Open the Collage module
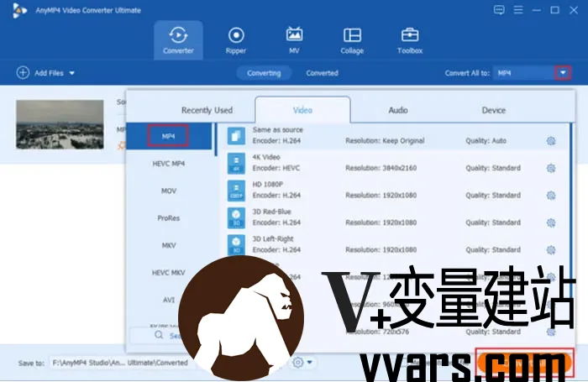Image resolution: width=588 pixels, height=382 pixels. coord(352,40)
